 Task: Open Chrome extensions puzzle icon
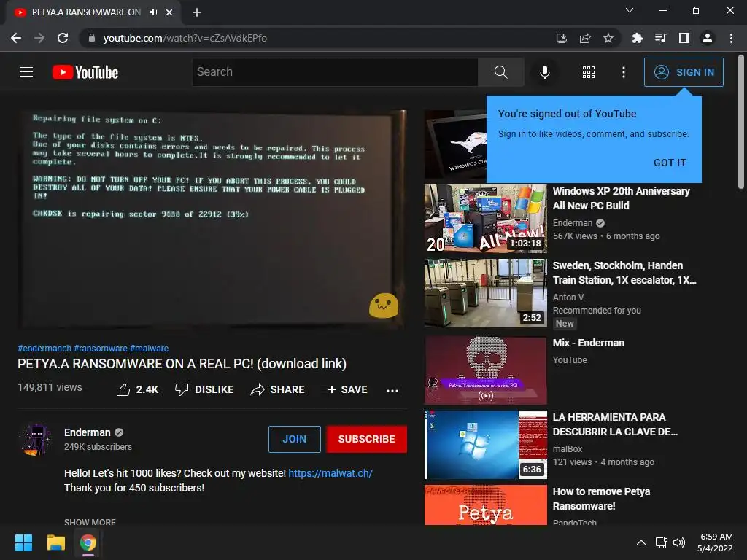point(637,38)
